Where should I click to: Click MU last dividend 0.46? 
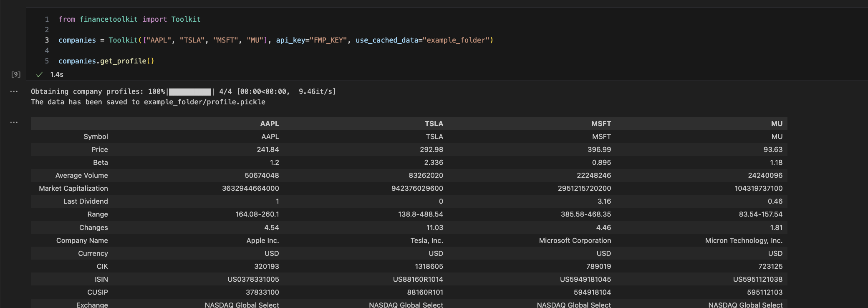(775, 201)
